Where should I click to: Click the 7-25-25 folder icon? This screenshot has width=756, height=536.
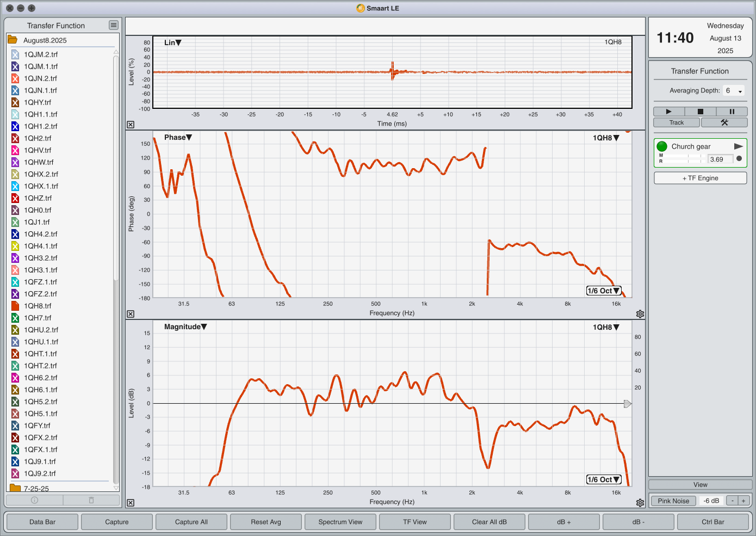click(15, 488)
